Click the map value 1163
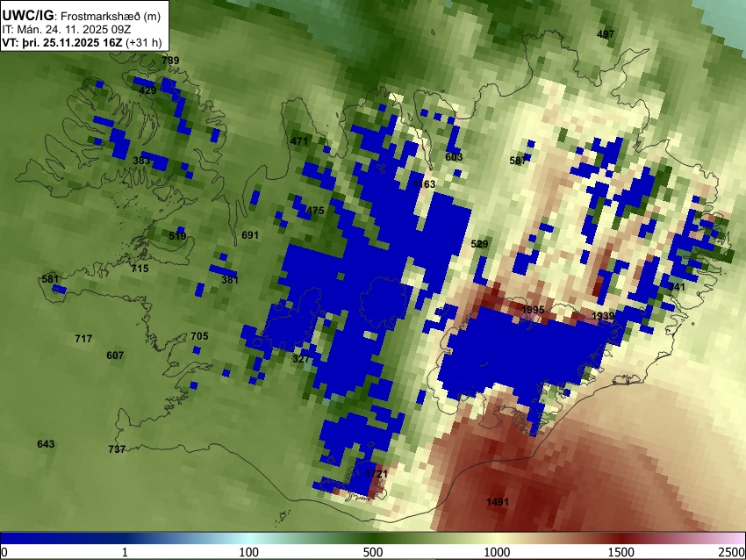The height and width of the screenshot is (560, 746). [424, 184]
